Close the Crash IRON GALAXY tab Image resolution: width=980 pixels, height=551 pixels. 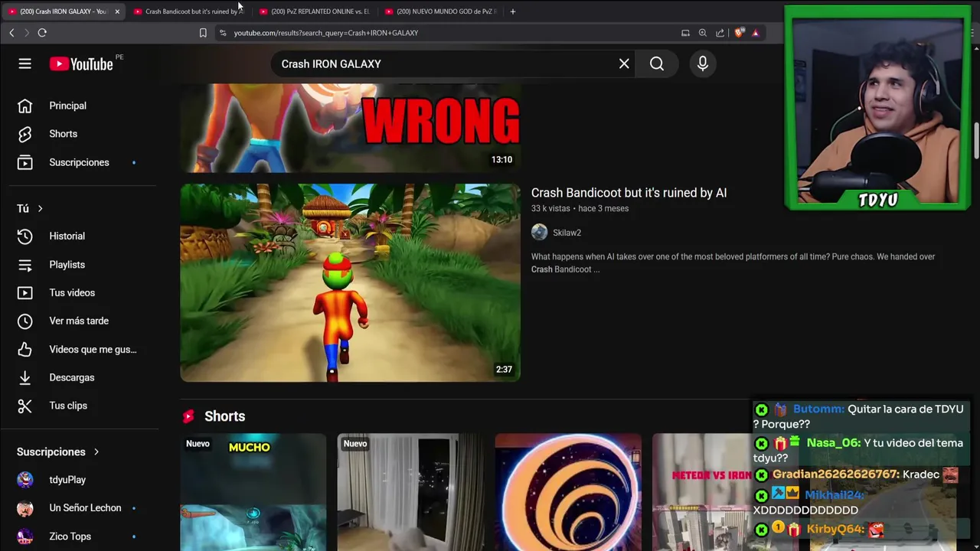(x=117, y=11)
